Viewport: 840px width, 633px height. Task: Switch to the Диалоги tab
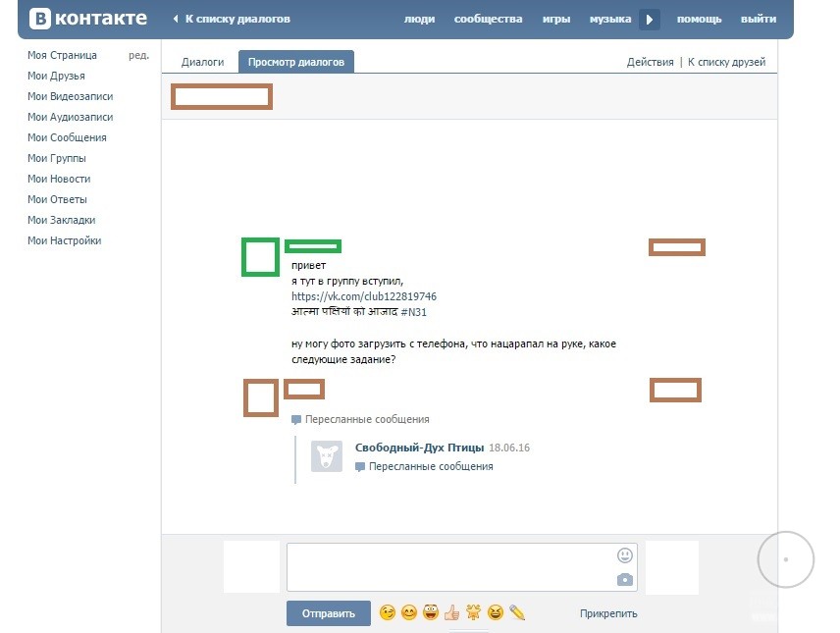(x=203, y=61)
